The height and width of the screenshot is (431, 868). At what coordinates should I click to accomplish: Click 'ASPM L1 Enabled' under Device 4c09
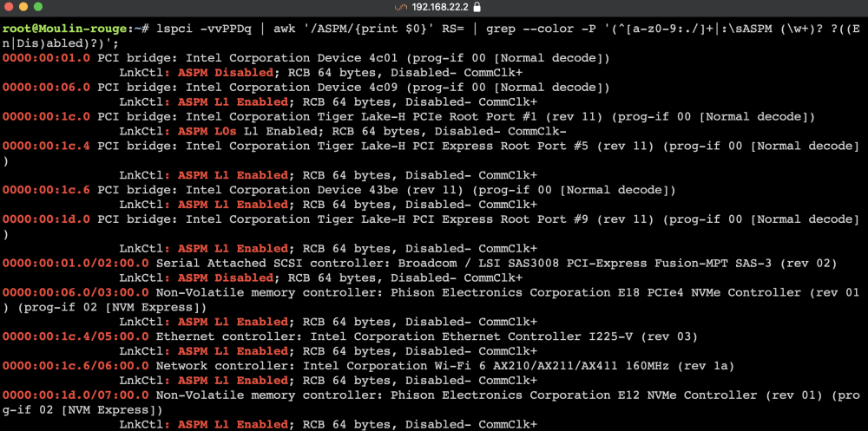pos(233,101)
